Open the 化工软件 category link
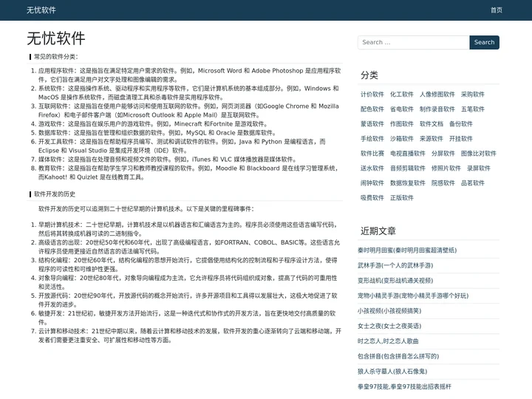Screen dimensions: 532x399 (x=402, y=95)
